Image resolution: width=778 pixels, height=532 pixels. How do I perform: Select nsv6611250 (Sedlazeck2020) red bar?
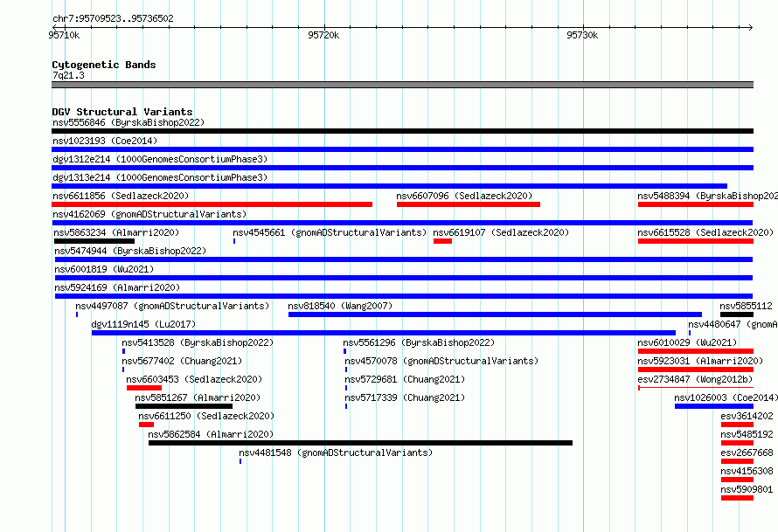[x=146, y=425]
